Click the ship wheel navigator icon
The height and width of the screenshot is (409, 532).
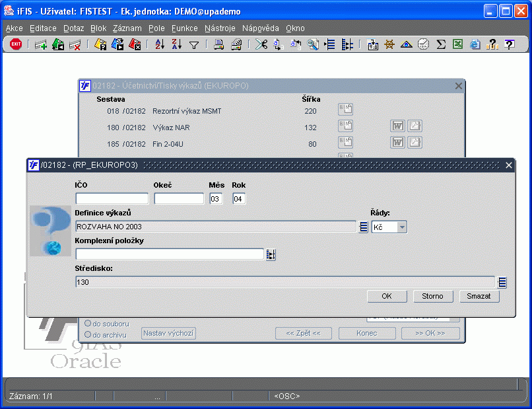coord(389,44)
